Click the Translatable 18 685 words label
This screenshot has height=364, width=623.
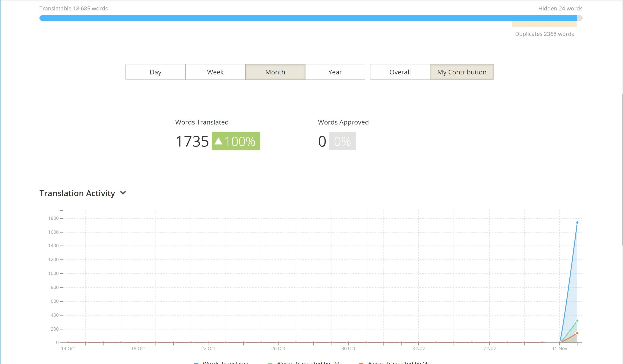click(x=74, y=8)
